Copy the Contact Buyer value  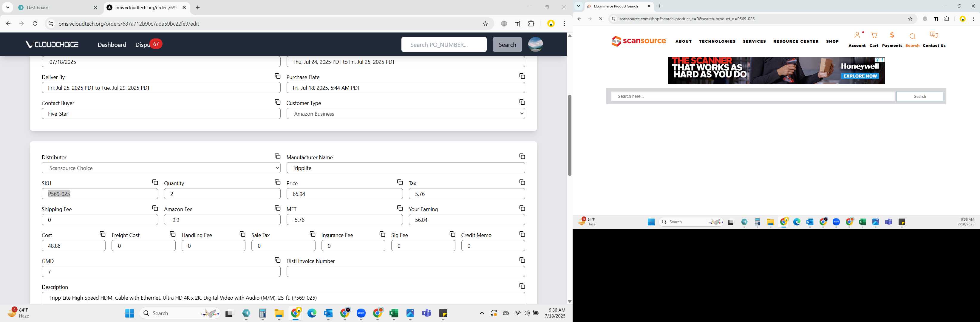[277, 102]
